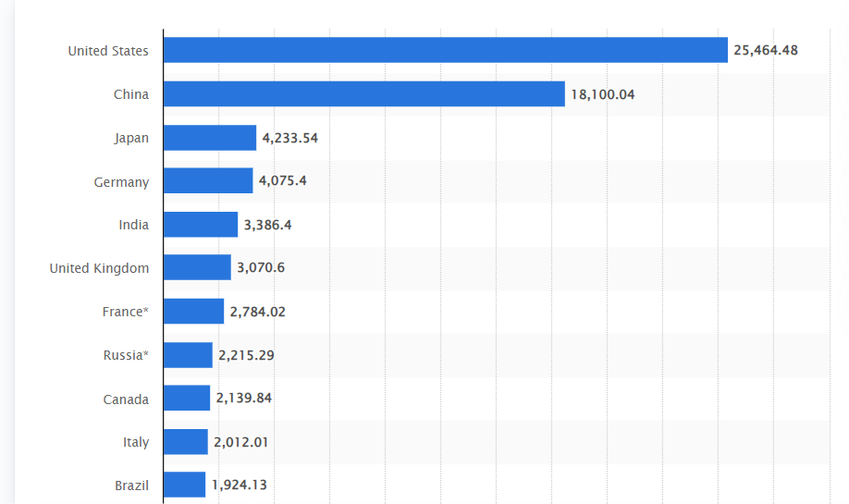This screenshot has height=504, width=849.
Task: Click the Italy bar
Action: pyautogui.click(x=186, y=441)
